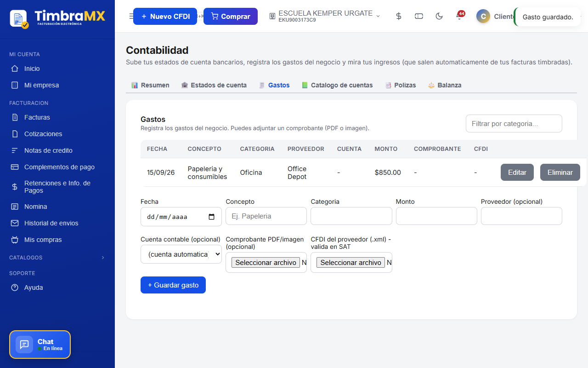Focus the Monto input field
Image resolution: width=588 pixels, height=368 pixels.
pyautogui.click(x=436, y=216)
